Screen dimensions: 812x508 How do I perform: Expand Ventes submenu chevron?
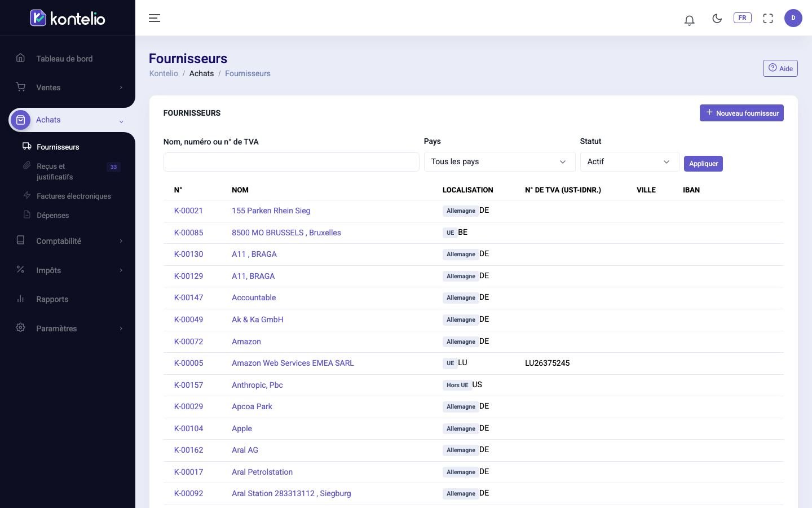pos(121,87)
